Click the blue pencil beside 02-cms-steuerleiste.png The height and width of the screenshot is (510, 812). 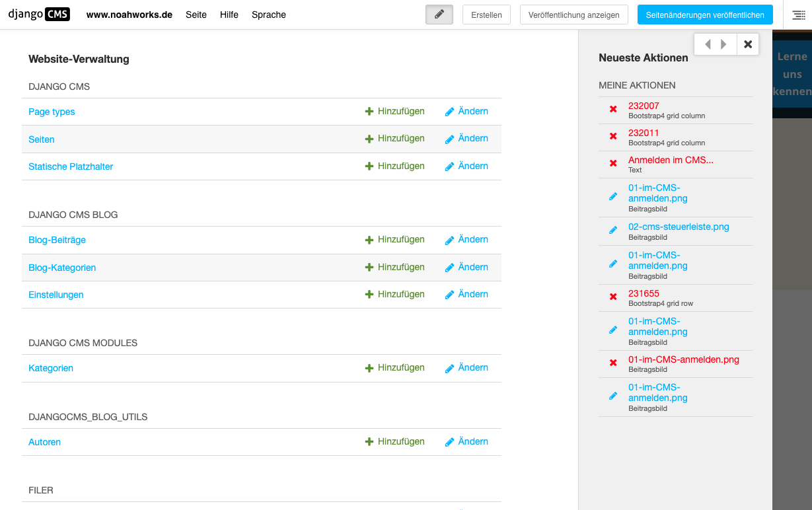click(613, 231)
